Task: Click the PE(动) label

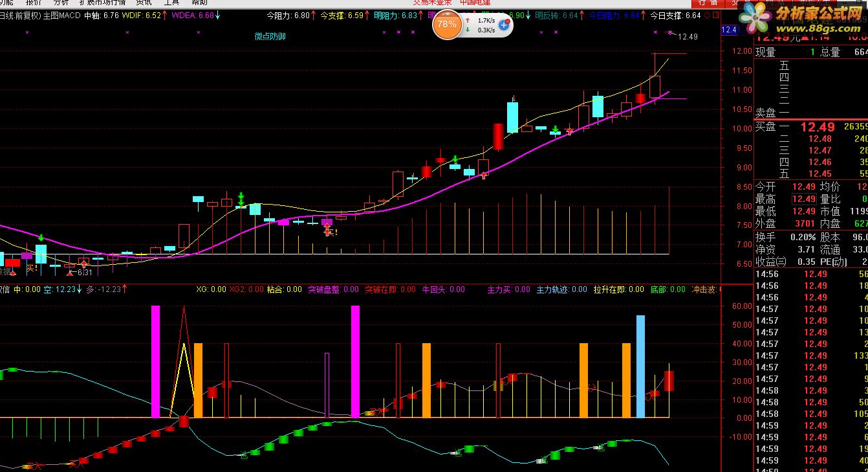Action: click(x=834, y=262)
